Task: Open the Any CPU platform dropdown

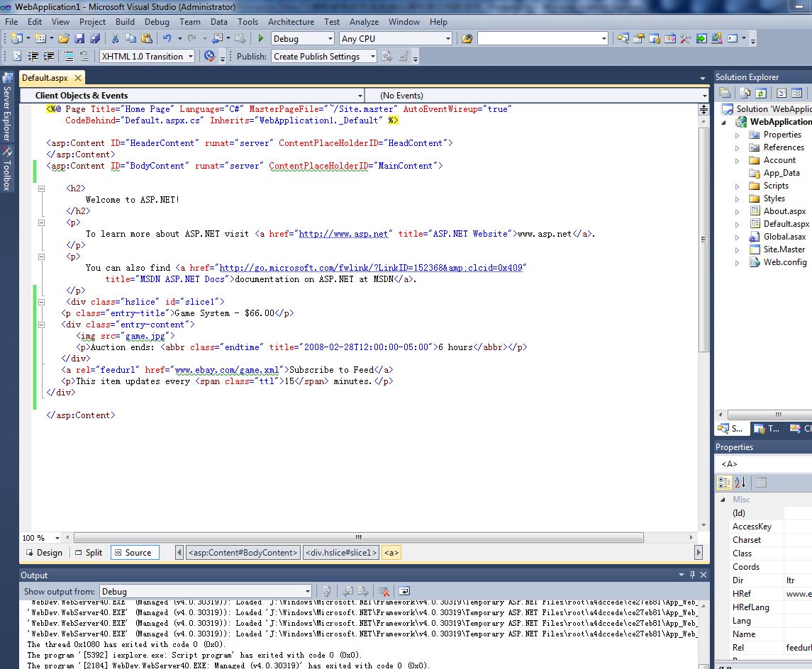Action: pos(447,39)
